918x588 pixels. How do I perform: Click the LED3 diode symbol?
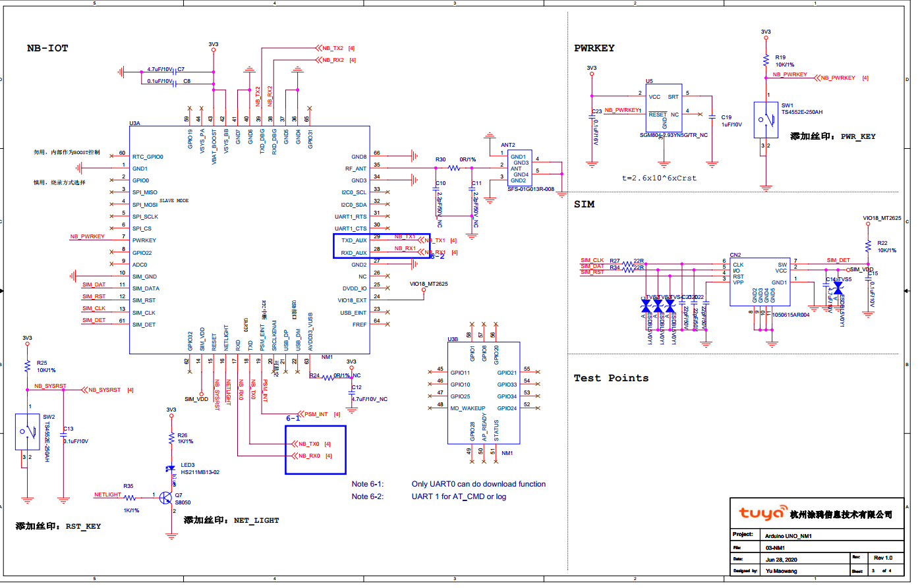click(x=171, y=469)
